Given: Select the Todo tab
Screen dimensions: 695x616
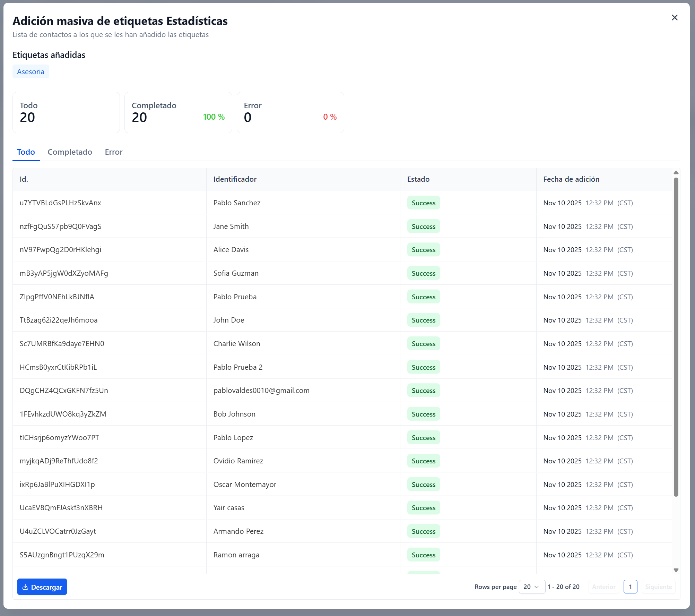Looking at the screenshot, I should [x=26, y=152].
